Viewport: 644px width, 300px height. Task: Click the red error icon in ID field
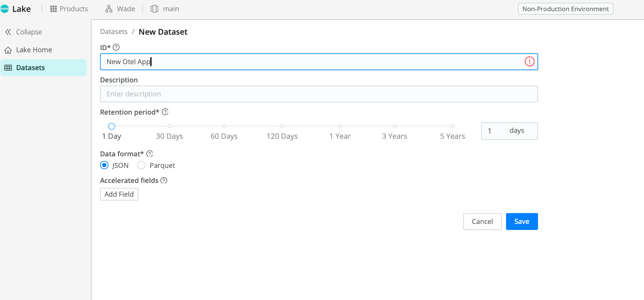(x=529, y=62)
